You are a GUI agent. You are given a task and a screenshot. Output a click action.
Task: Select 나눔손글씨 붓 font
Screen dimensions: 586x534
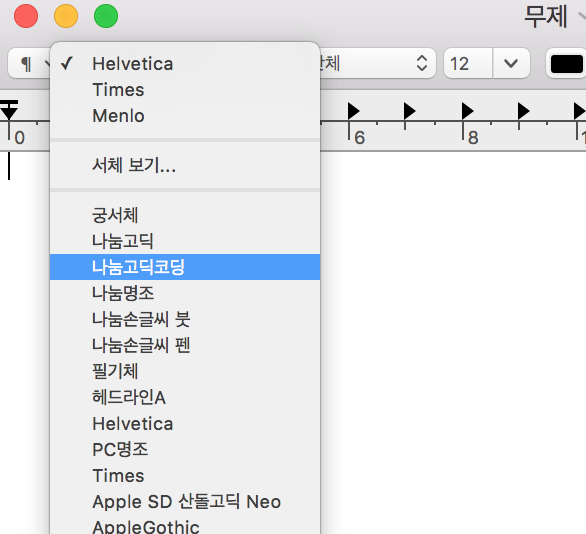click(x=185, y=319)
